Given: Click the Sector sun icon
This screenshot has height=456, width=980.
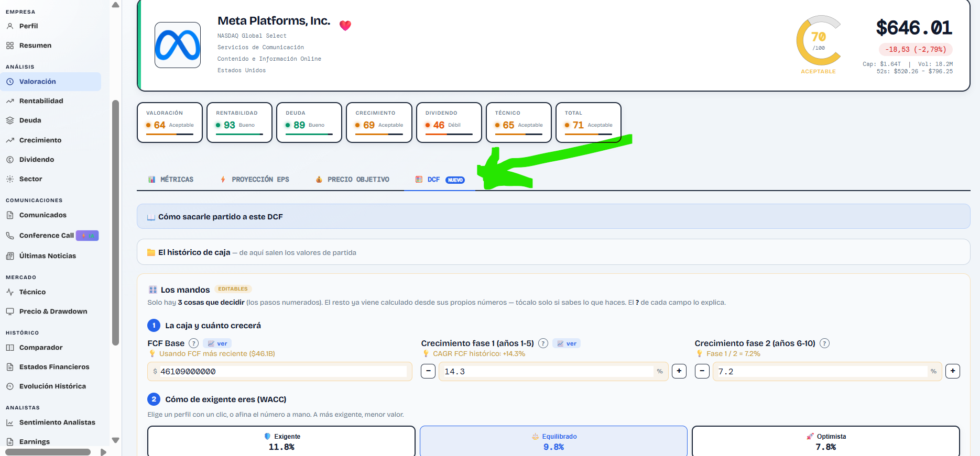Looking at the screenshot, I should pyautogui.click(x=10, y=179).
